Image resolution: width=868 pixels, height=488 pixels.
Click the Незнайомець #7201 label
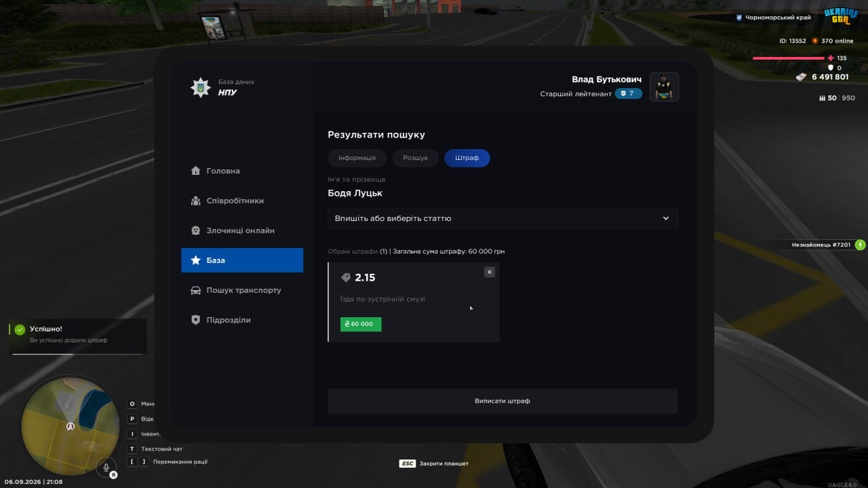click(821, 245)
